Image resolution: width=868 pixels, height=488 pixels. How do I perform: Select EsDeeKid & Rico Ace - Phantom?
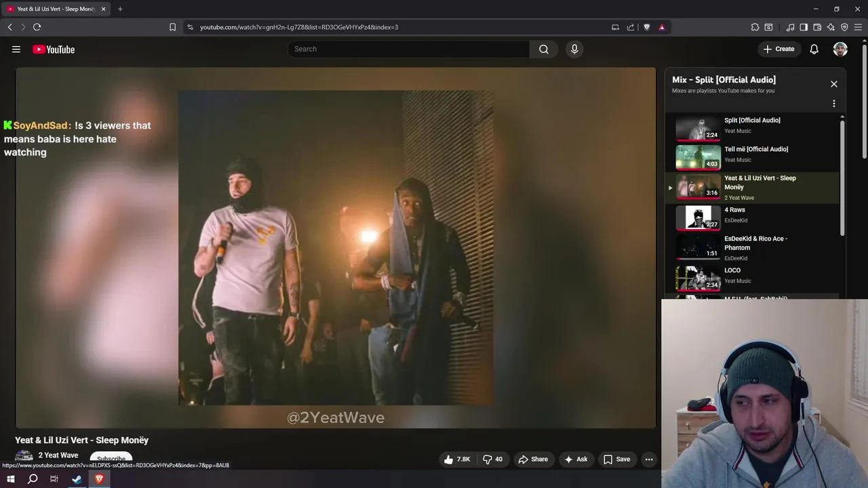tap(752, 247)
